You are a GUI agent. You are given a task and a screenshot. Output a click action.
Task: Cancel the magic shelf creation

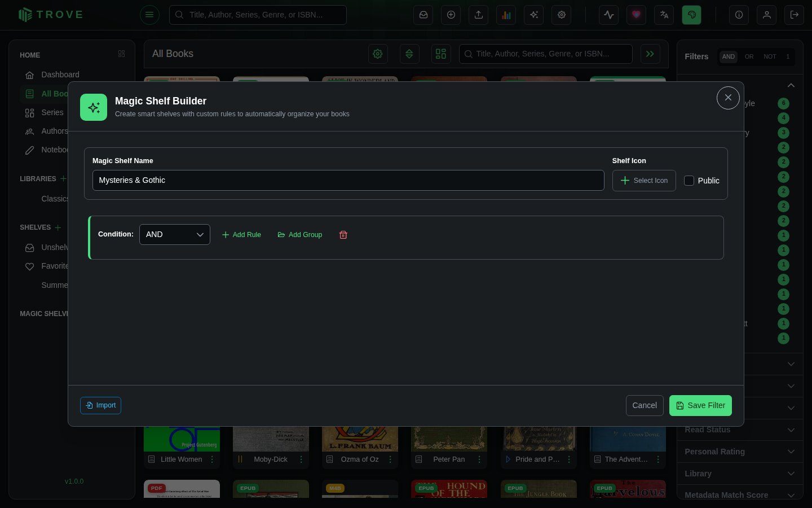(x=645, y=405)
